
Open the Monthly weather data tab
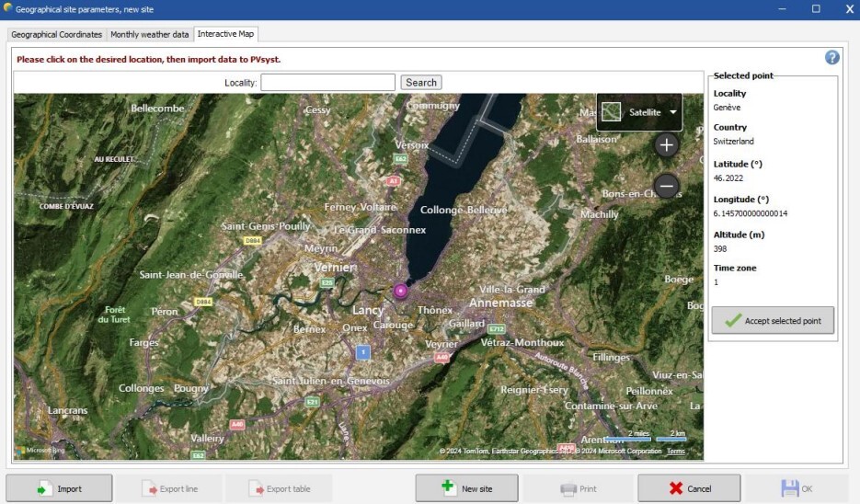(x=150, y=35)
